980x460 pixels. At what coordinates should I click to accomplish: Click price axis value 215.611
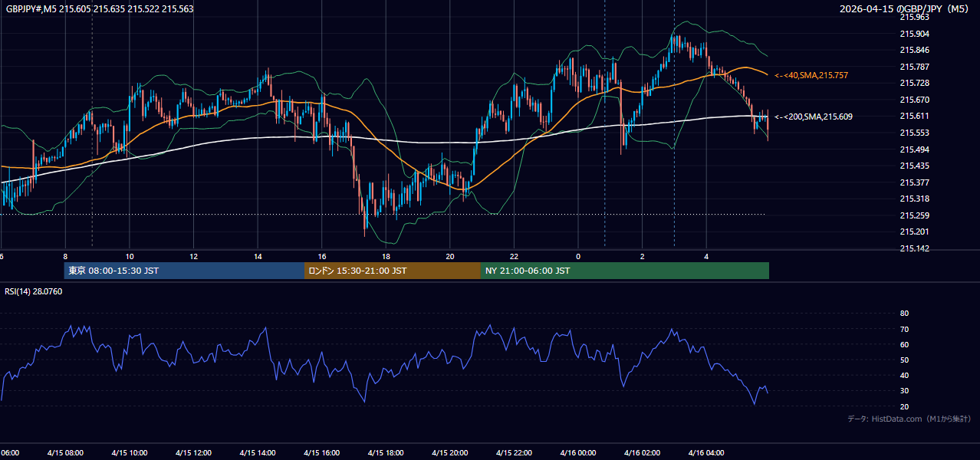914,116
